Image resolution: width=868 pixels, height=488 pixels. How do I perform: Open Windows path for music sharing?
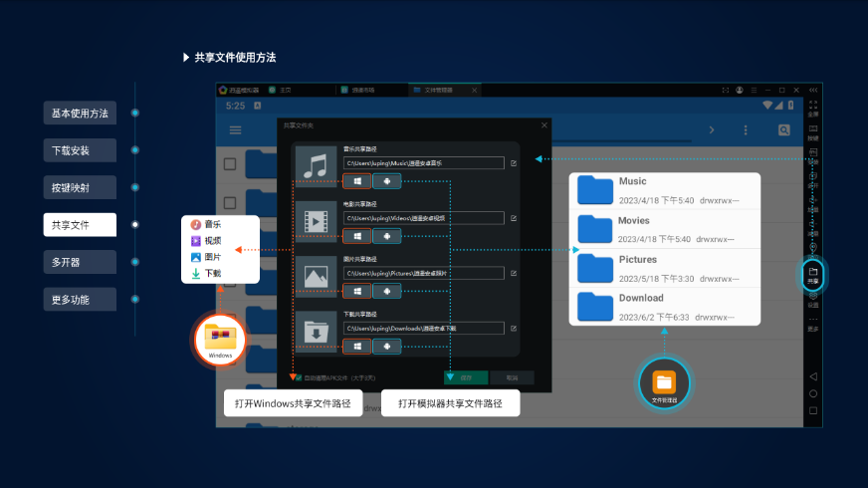(x=357, y=181)
